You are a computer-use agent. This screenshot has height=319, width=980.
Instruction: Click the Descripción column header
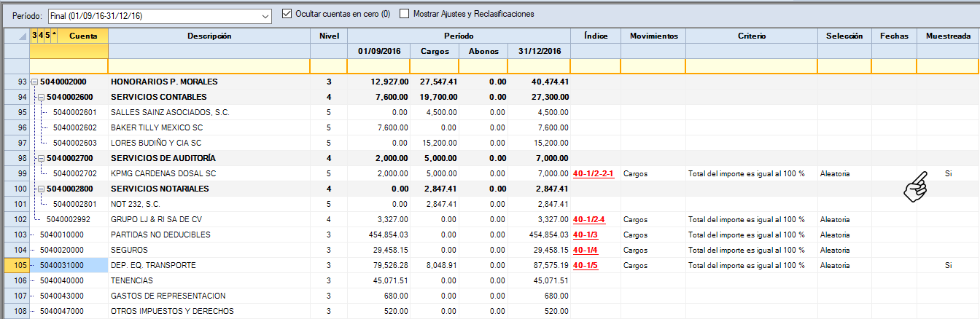coord(209,36)
